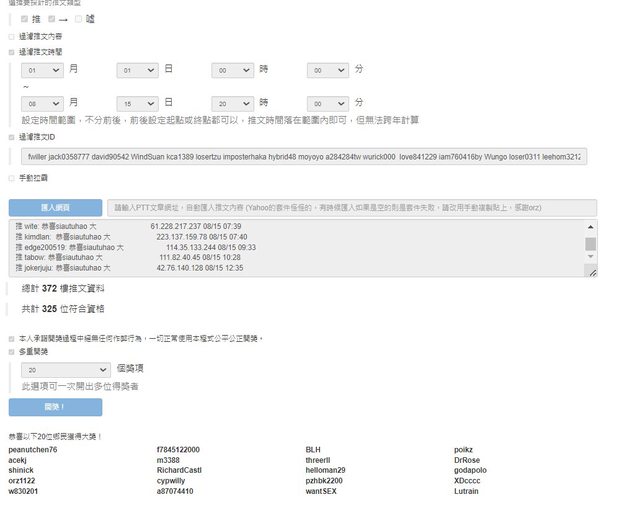640x510 pixels.
Task: Open the end day dropdown showing 15
Action: (x=138, y=103)
